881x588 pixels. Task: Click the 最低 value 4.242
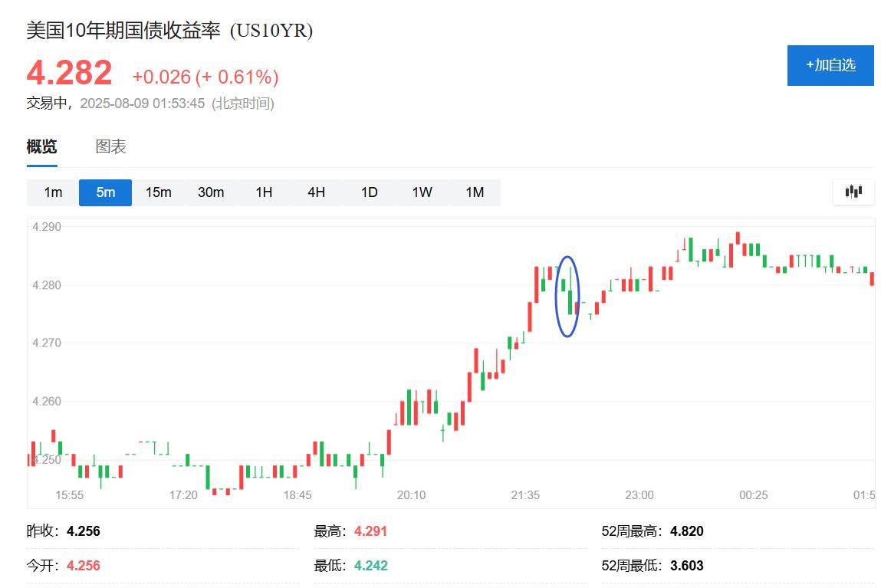[x=370, y=566]
